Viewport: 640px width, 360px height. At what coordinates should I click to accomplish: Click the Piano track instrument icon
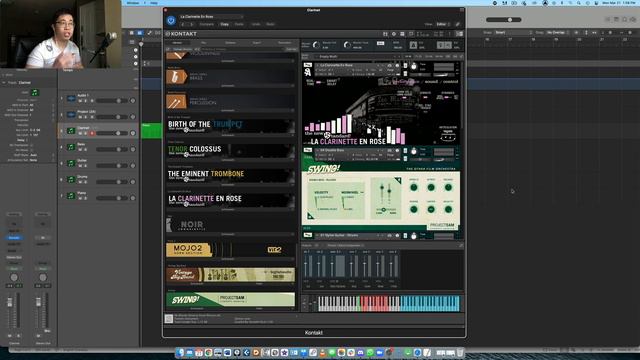coord(71,196)
